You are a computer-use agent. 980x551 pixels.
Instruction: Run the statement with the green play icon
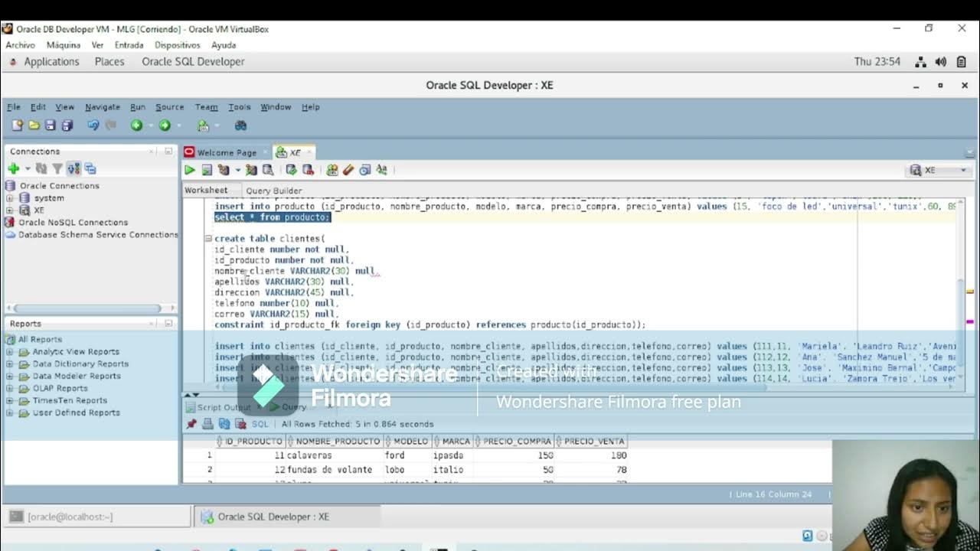tap(189, 170)
